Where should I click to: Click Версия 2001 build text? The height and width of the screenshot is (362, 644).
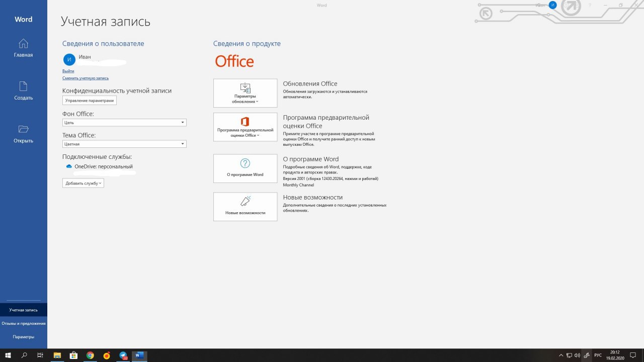pos(331,178)
